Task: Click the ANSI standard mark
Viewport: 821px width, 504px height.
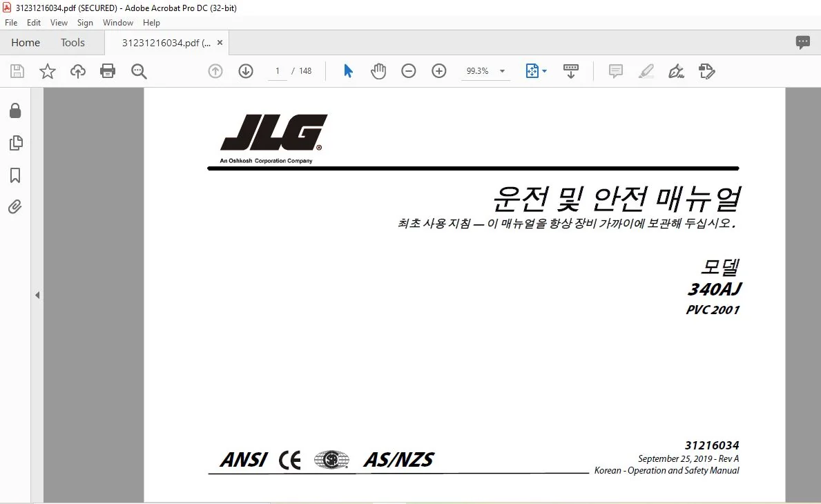Action: pos(244,460)
